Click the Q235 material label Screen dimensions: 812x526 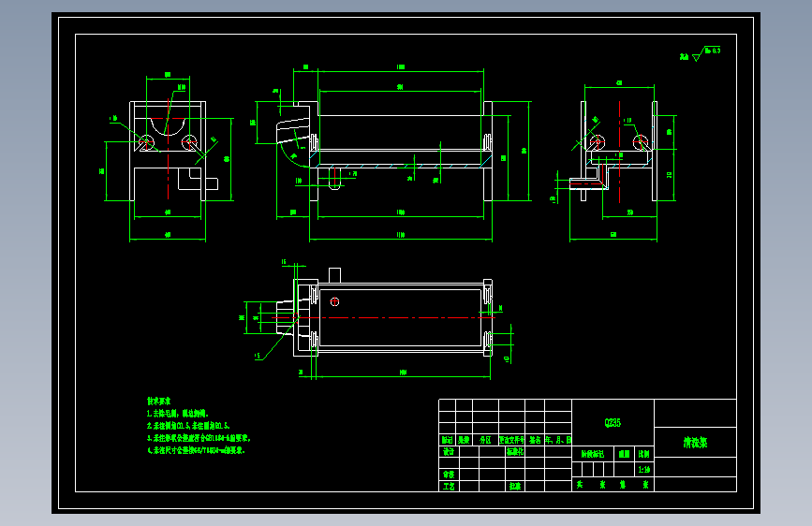point(613,422)
